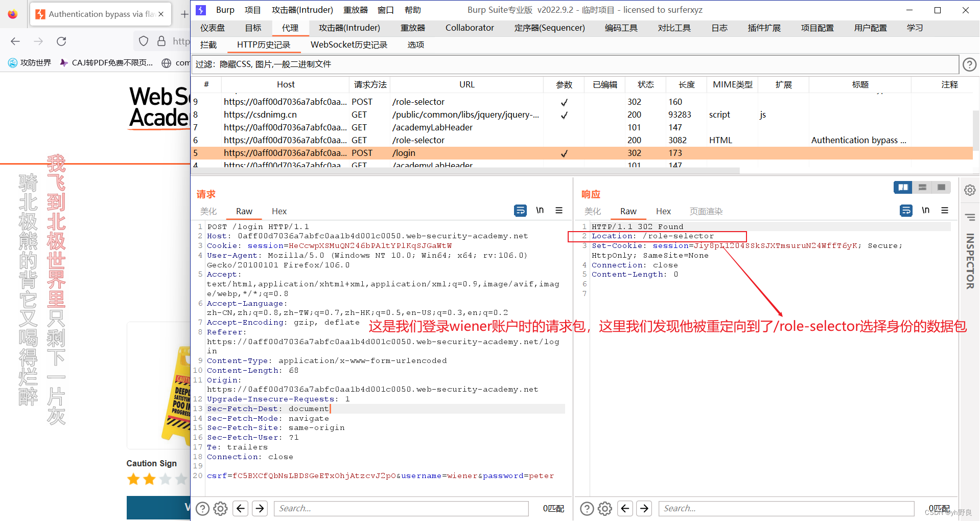Reload page in Firefox window

coord(61,41)
